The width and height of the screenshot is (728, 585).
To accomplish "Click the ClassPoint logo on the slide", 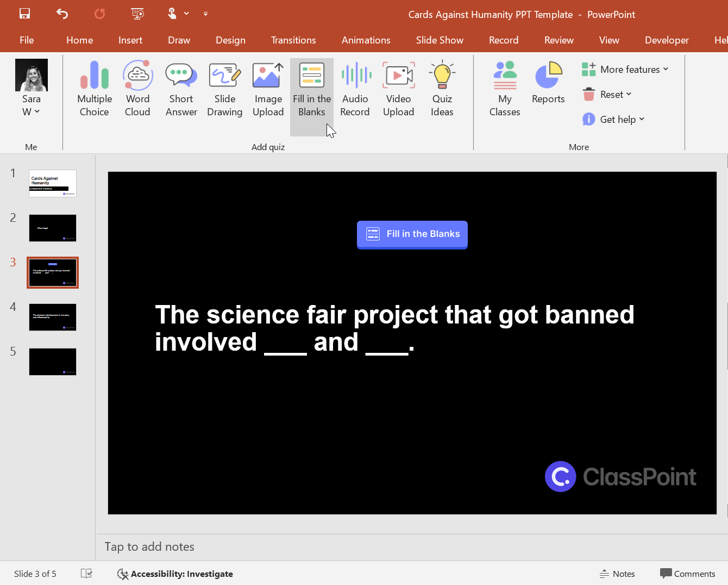I will pyautogui.click(x=620, y=477).
